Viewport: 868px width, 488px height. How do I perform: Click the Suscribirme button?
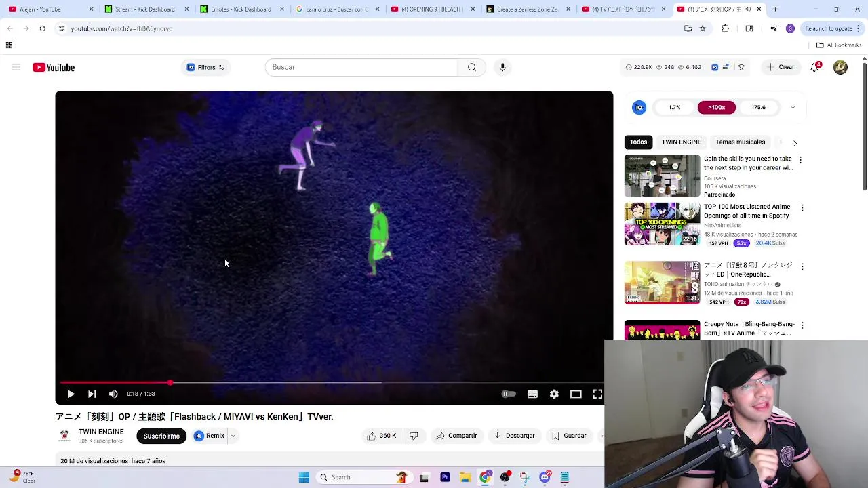[161, 436]
